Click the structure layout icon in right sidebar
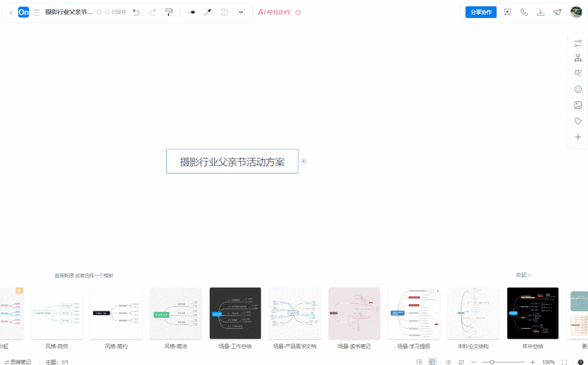 point(578,57)
